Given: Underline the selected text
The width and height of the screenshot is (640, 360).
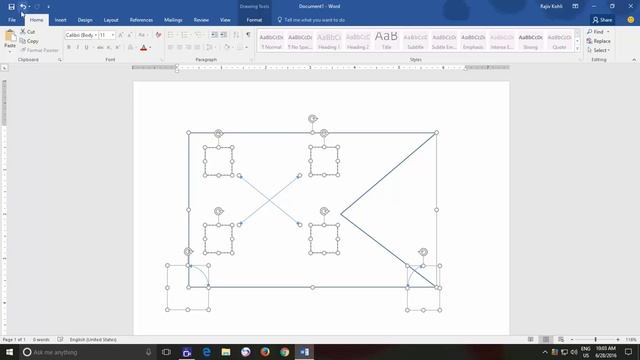Looking at the screenshot, I should [x=87, y=47].
